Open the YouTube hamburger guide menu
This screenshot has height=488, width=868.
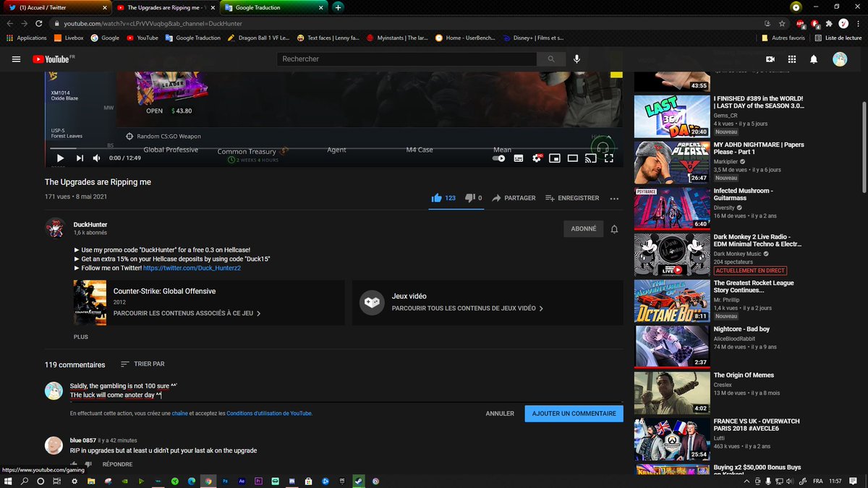[x=17, y=59]
